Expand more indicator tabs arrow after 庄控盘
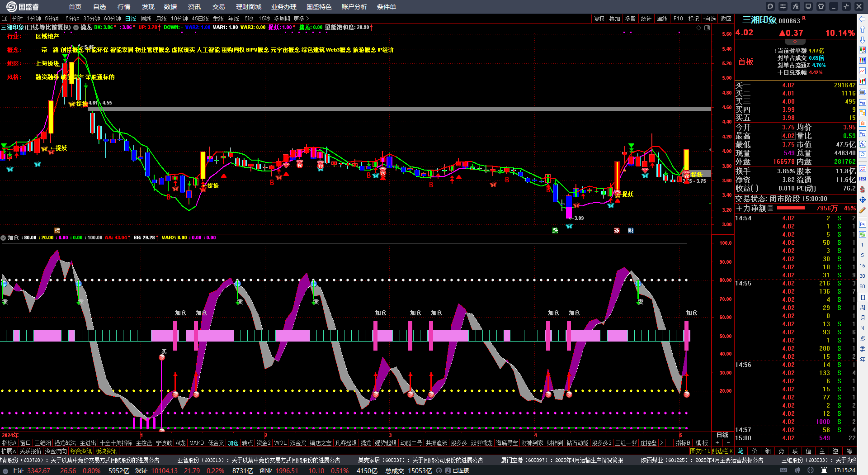The width and height of the screenshot is (868, 475). 661,443
